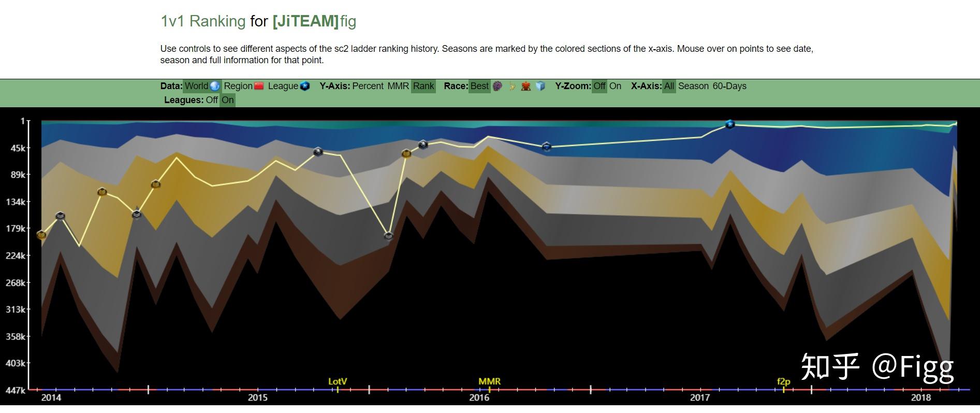Select World data with globe icon
This screenshot has height=413, width=980.
(x=202, y=86)
